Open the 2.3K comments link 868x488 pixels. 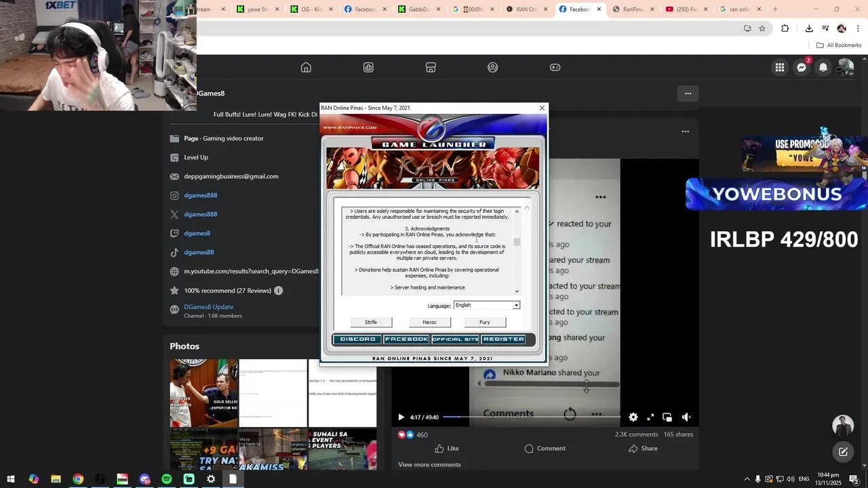[x=636, y=434]
